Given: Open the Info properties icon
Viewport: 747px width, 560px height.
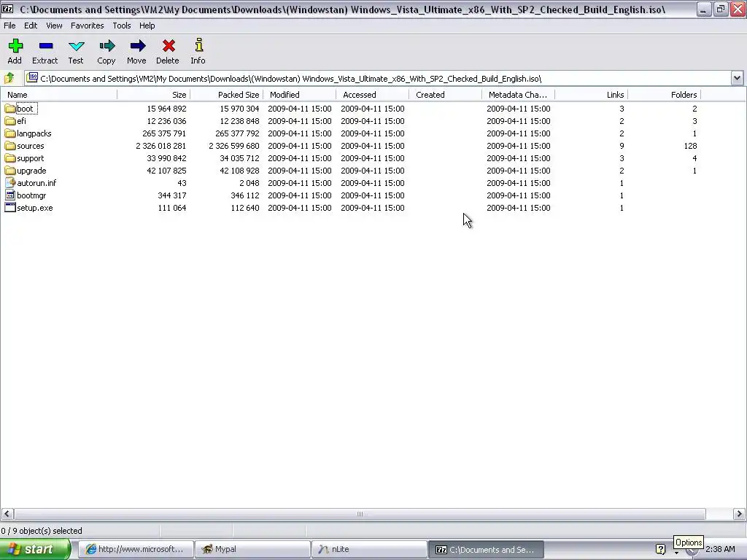Looking at the screenshot, I should [198, 45].
